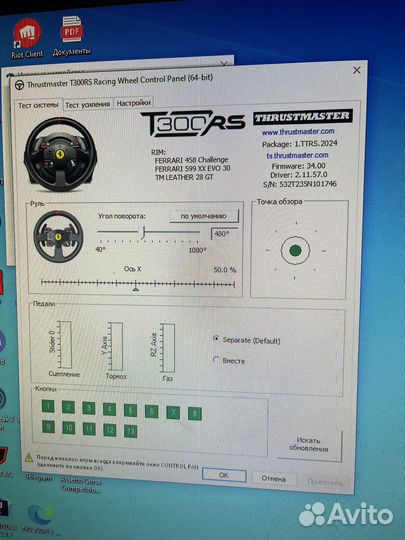Open the ts.thrustmaster.com support link
Image resolution: width=405 pixels, height=540 pixels.
(298, 155)
